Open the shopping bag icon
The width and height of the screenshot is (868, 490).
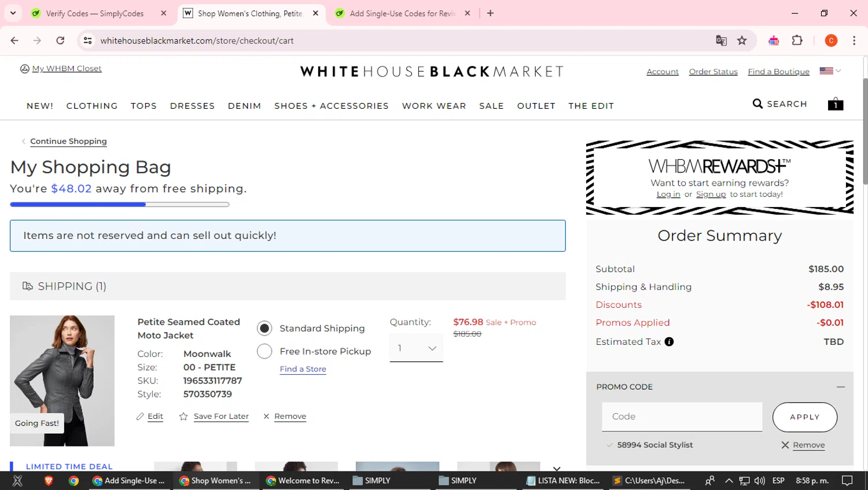pyautogui.click(x=835, y=104)
